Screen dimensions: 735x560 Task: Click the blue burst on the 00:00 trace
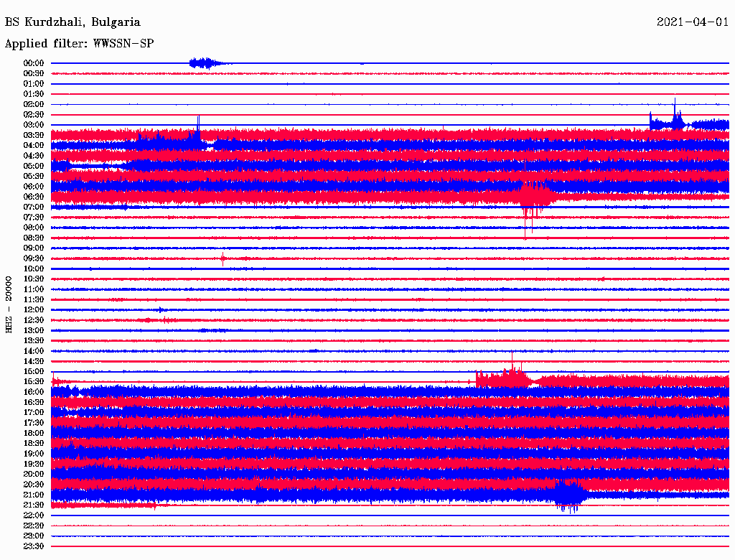pyautogui.click(x=204, y=63)
